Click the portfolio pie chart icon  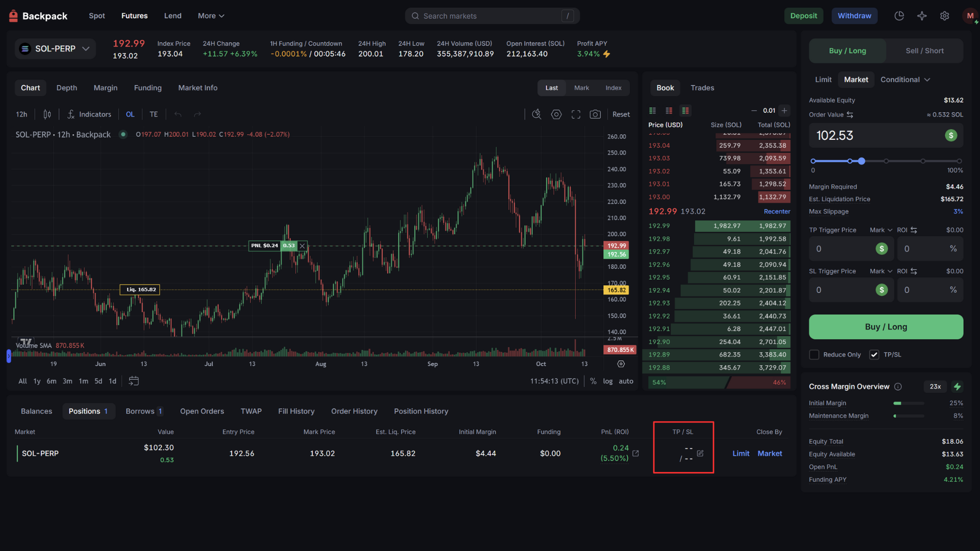coord(899,16)
